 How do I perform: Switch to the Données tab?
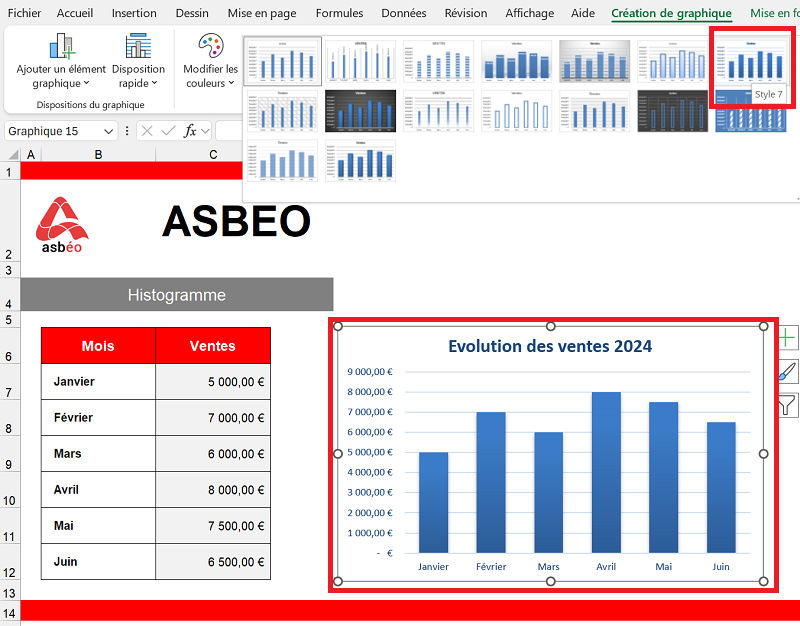point(404,13)
